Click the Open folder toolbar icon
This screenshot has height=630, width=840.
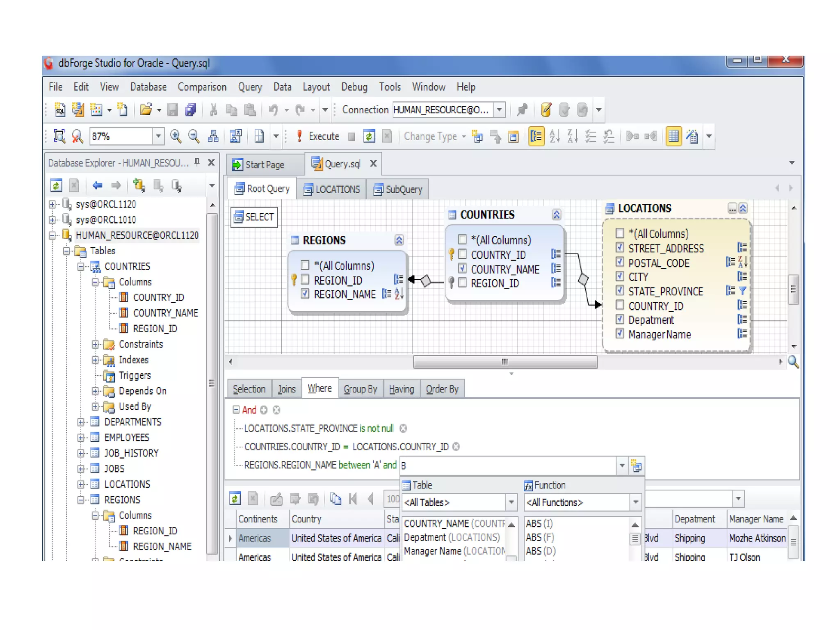[x=146, y=110]
